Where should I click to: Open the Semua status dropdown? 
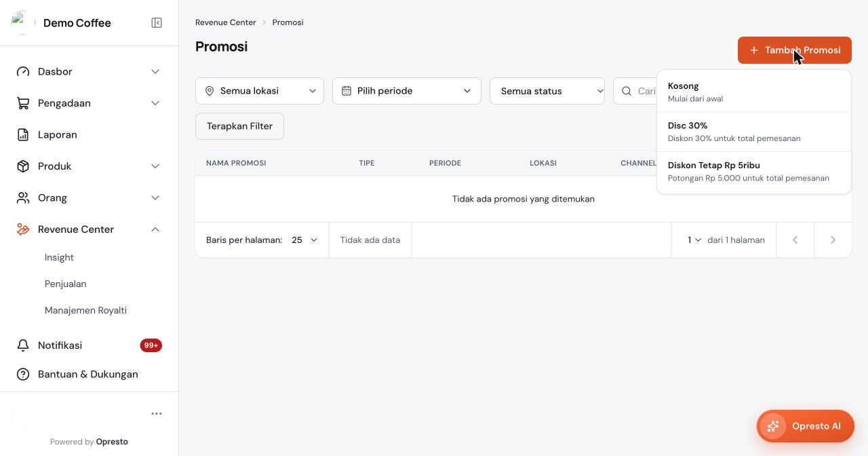click(x=547, y=91)
